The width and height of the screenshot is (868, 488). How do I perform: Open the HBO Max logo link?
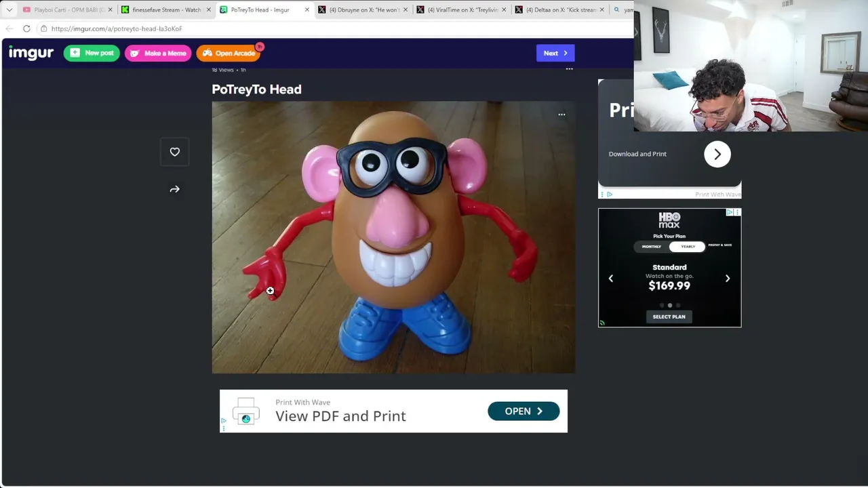669,220
